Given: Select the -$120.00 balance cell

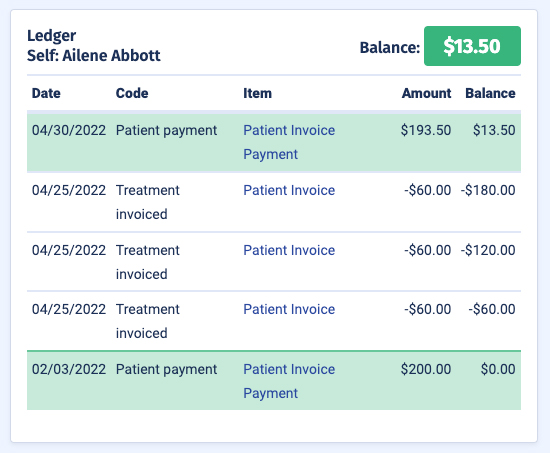Looking at the screenshot, I should tap(488, 250).
